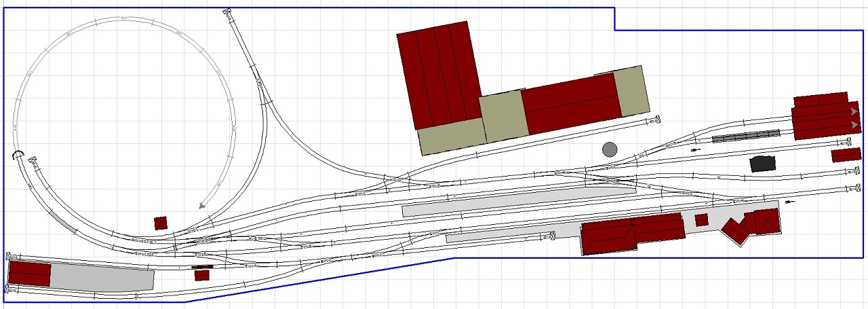Select the long red roof between the tan sections
This screenshot has width=868, height=309.
[x=570, y=102]
